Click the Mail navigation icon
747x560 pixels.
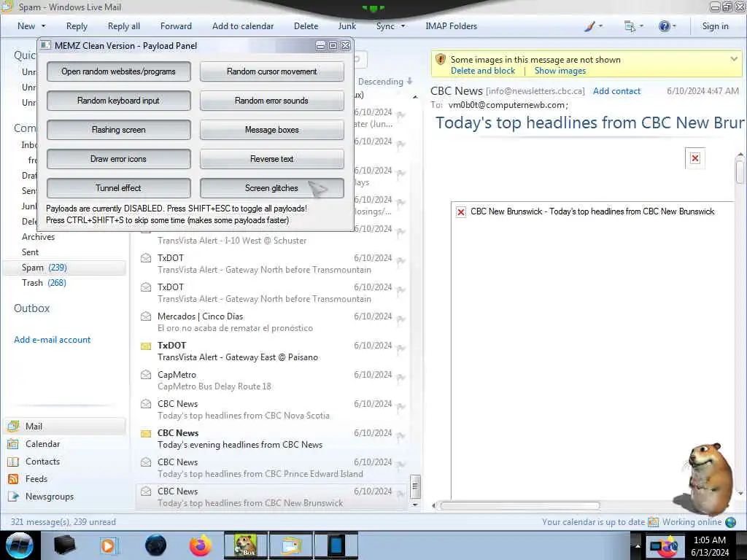point(13,426)
